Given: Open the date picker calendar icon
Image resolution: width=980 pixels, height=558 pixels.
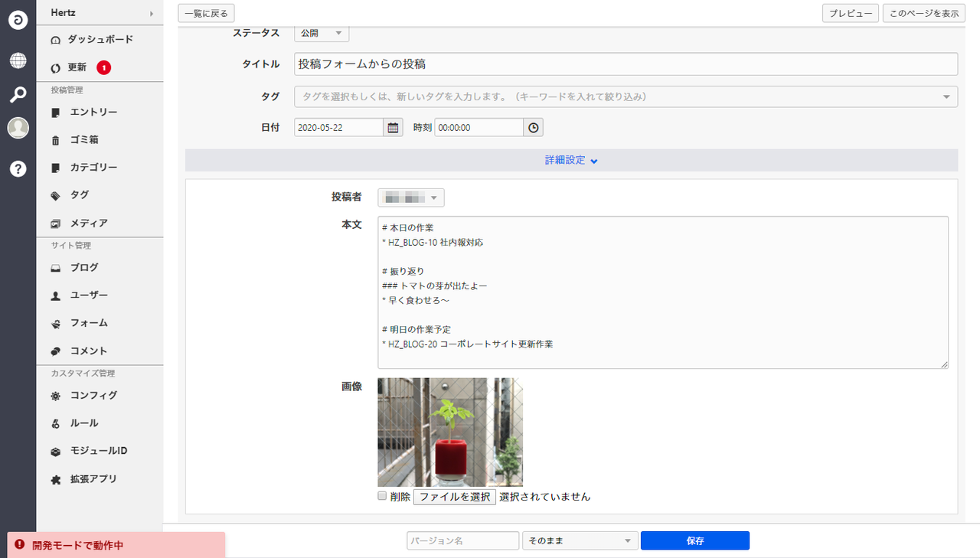Looking at the screenshot, I should pos(393,128).
